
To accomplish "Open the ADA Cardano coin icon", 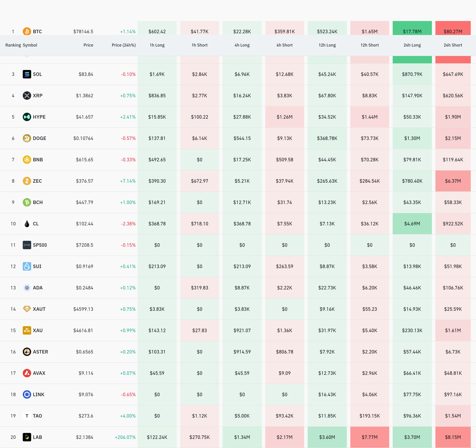I will tap(27, 288).
